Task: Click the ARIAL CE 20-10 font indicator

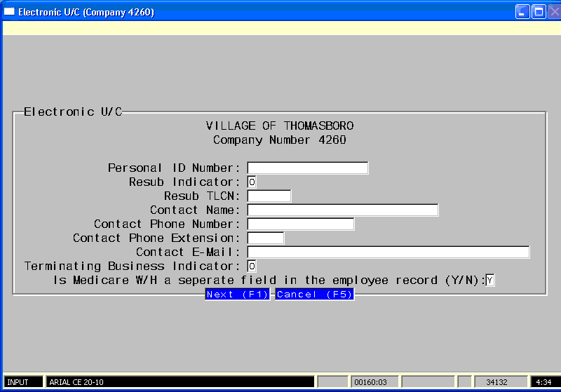Action: click(180, 382)
